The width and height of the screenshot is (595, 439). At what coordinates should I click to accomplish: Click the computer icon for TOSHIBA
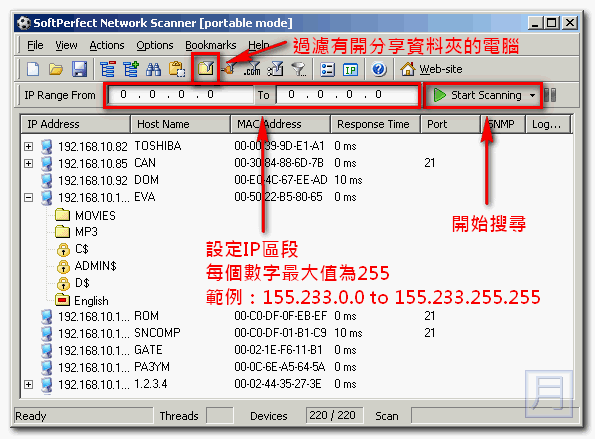point(47,146)
